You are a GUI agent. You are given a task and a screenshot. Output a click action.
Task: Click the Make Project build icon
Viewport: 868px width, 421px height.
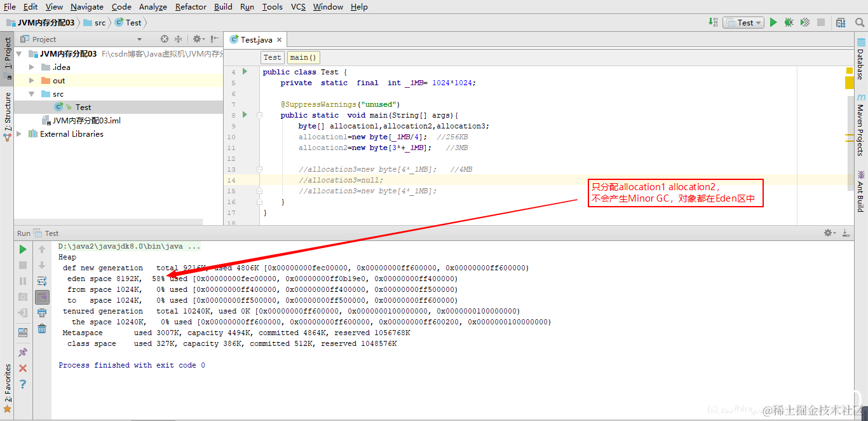pyautogui.click(x=713, y=22)
